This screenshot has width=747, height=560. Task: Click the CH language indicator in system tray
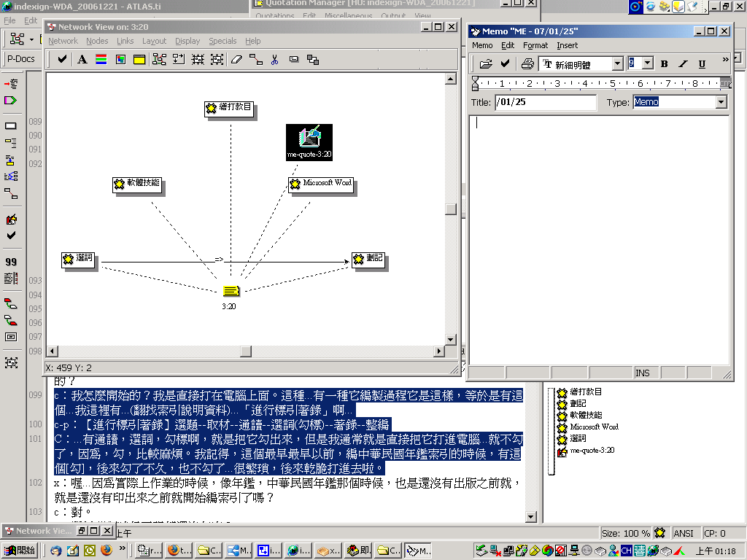626,551
